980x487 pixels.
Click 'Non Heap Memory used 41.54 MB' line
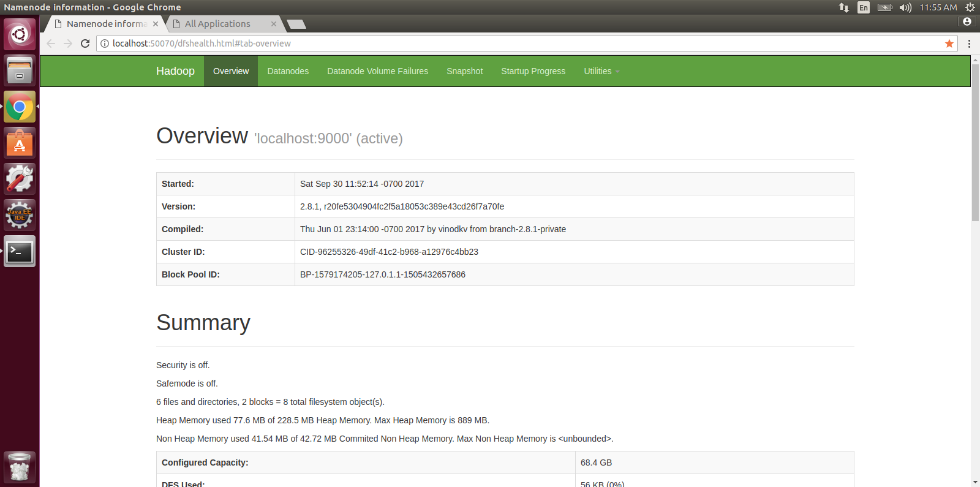tap(385, 439)
